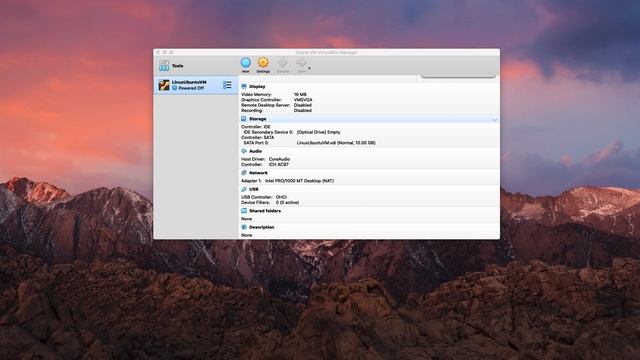This screenshot has width=640, height=360.
Task: Click the New virtual machine toolbar icon
Action: click(x=245, y=63)
